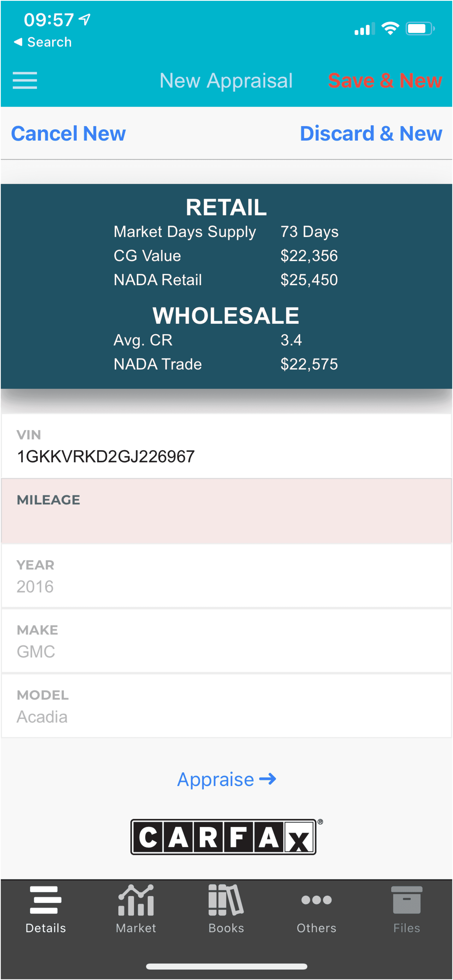Tap the CG Value row

click(226, 256)
